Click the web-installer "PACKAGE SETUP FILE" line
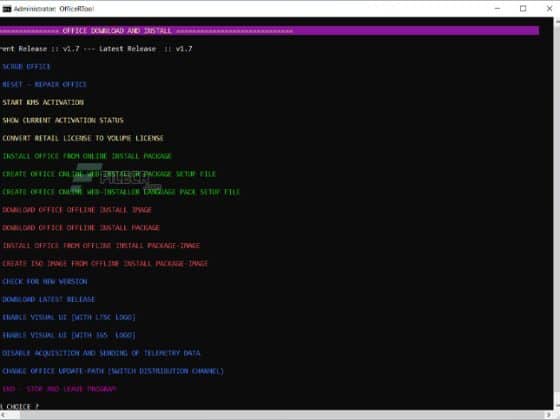 pyautogui.click(x=109, y=174)
